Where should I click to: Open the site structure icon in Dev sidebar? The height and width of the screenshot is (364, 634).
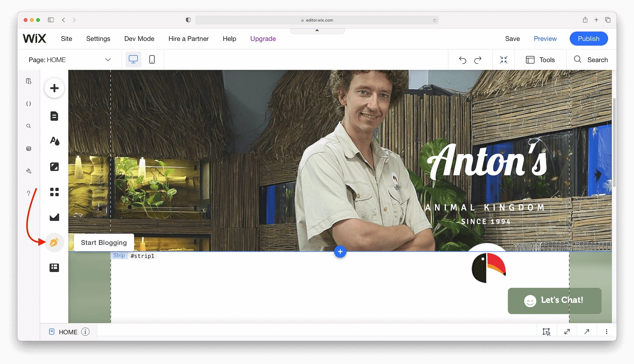tap(29, 81)
